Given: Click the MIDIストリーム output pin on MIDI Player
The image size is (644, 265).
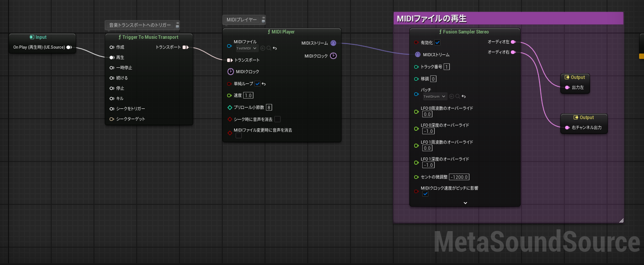Looking at the screenshot, I should pyautogui.click(x=333, y=43).
